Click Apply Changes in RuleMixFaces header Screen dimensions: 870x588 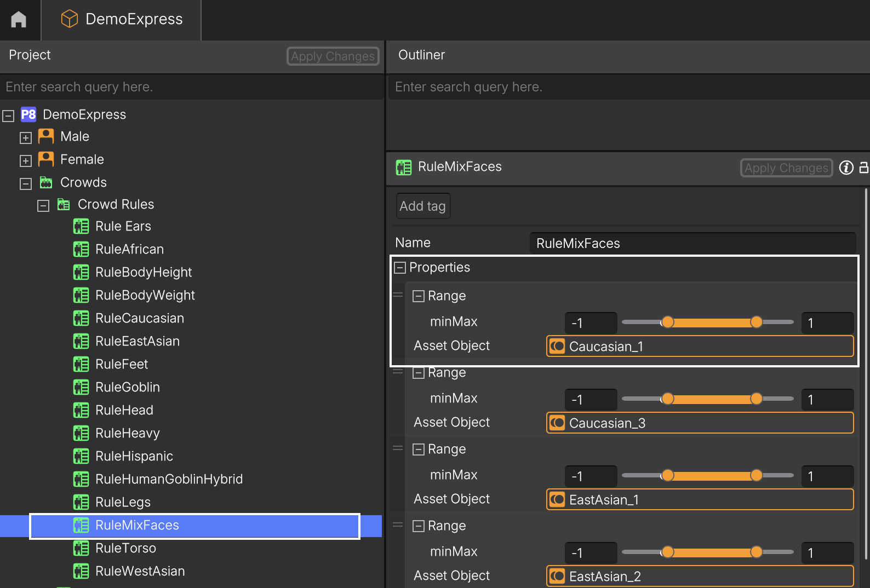(x=786, y=168)
